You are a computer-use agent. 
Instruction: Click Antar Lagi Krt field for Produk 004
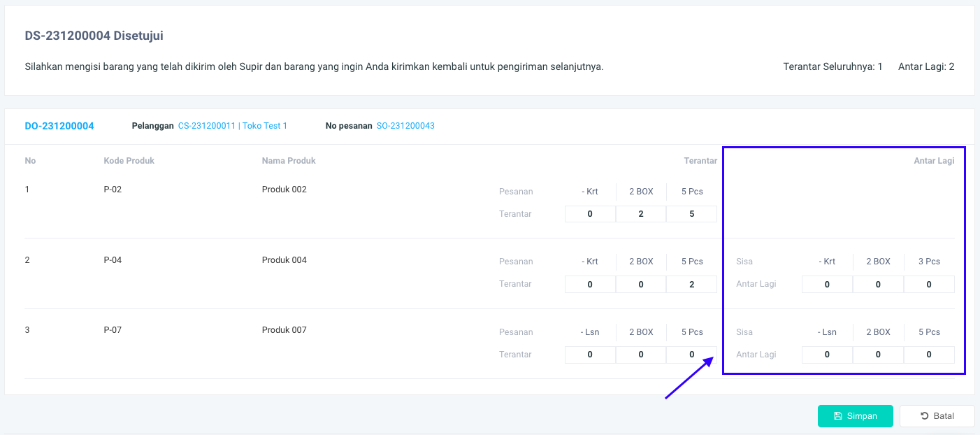(x=827, y=285)
